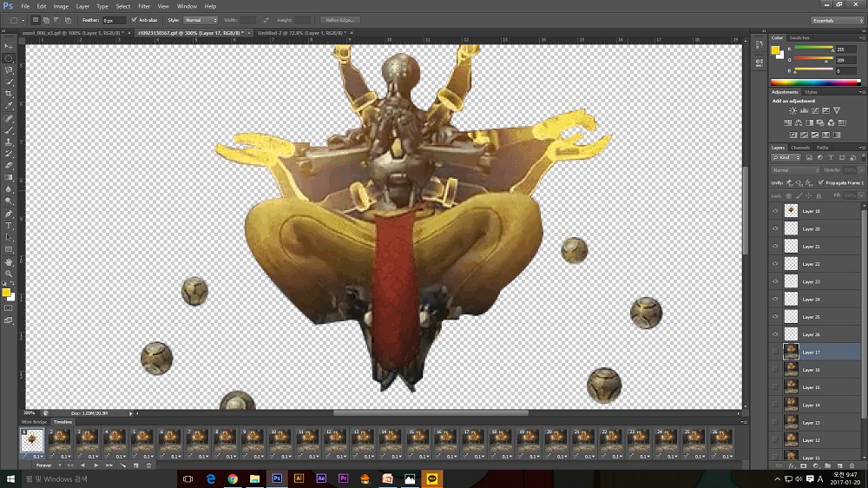This screenshot has width=868, height=488.
Task: Add a Curves adjustment
Action: [x=815, y=111]
